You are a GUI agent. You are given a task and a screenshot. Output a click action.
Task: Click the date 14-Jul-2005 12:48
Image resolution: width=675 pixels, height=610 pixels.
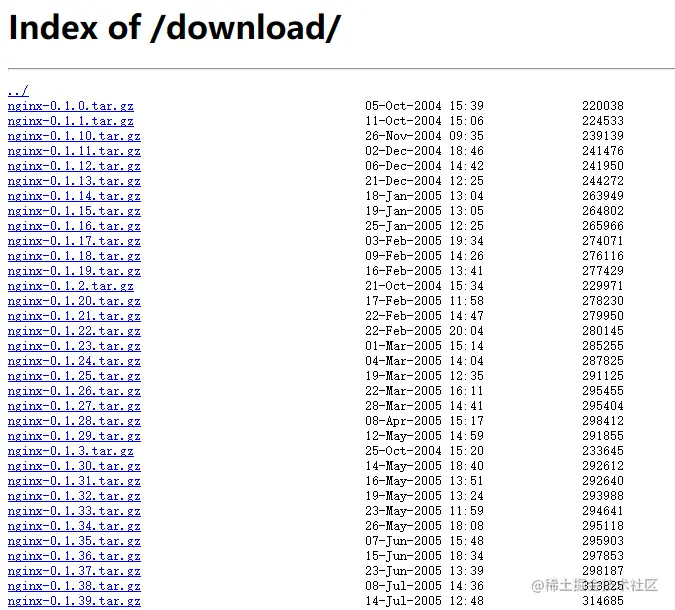tap(424, 601)
